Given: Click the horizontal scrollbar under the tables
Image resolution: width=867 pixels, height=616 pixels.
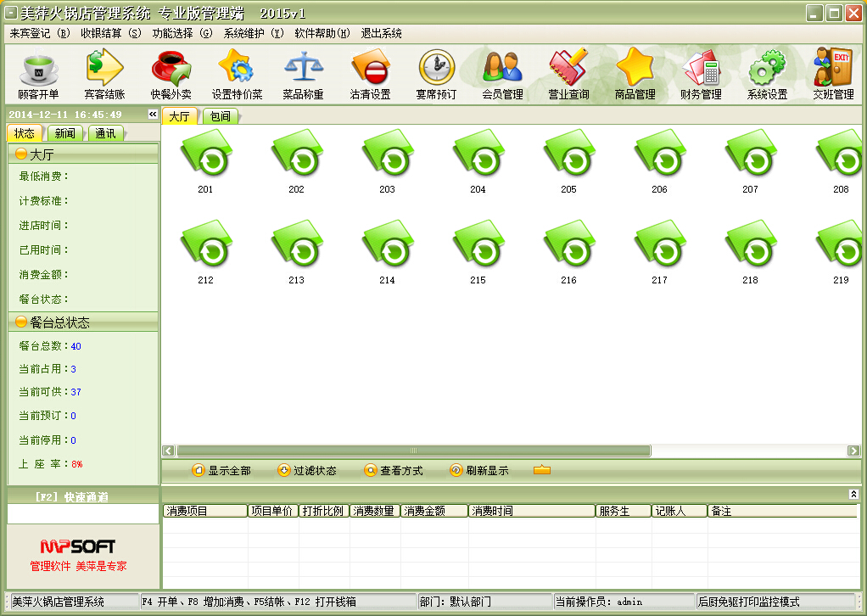Looking at the screenshot, I should pos(414,451).
